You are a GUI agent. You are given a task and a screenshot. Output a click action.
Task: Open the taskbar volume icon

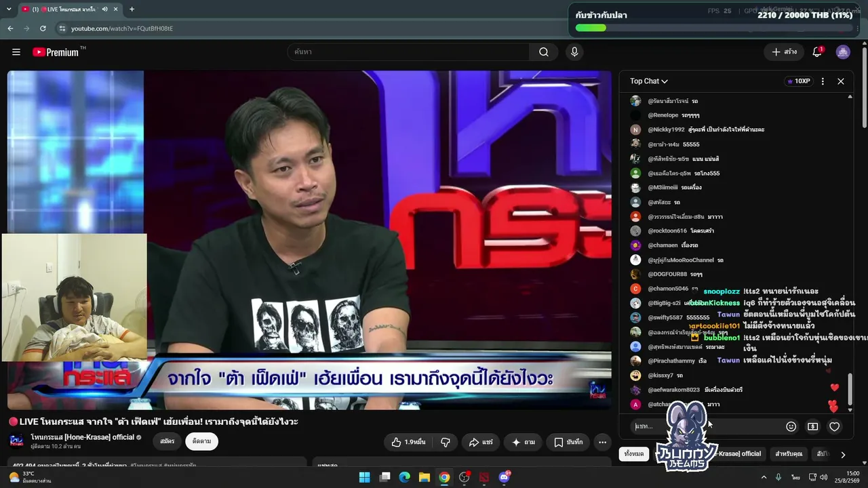coord(823,477)
